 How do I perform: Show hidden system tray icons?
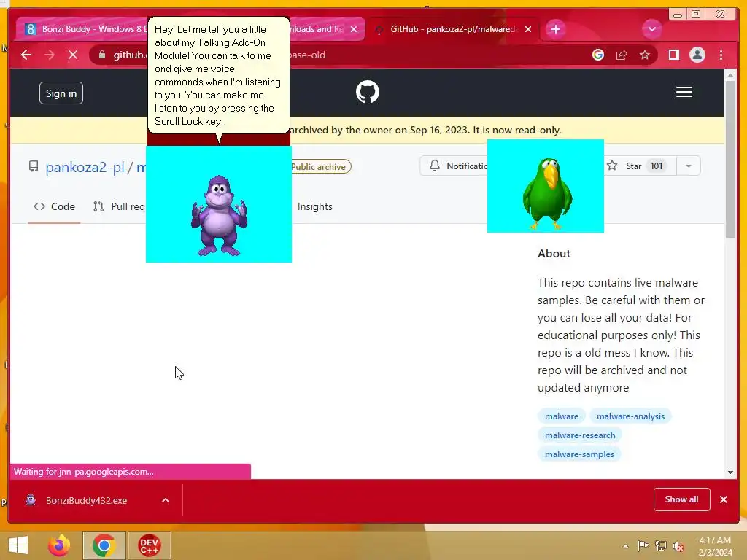click(625, 546)
